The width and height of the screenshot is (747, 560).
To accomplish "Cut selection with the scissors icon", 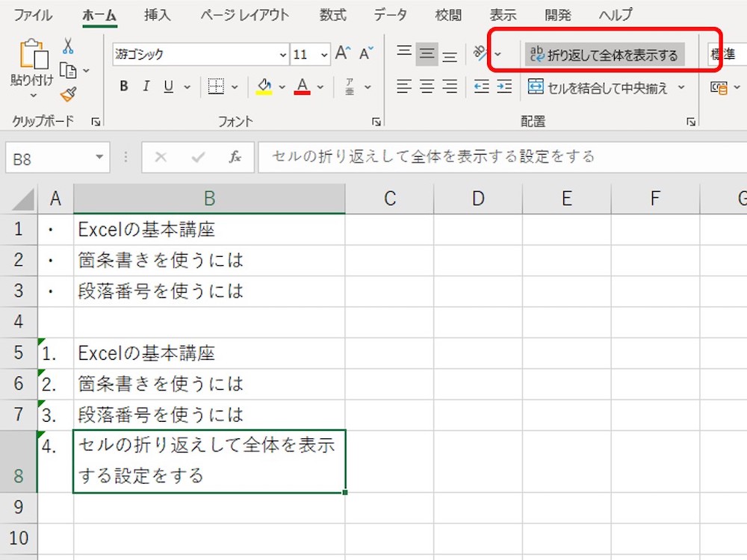I will [x=68, y=46].
